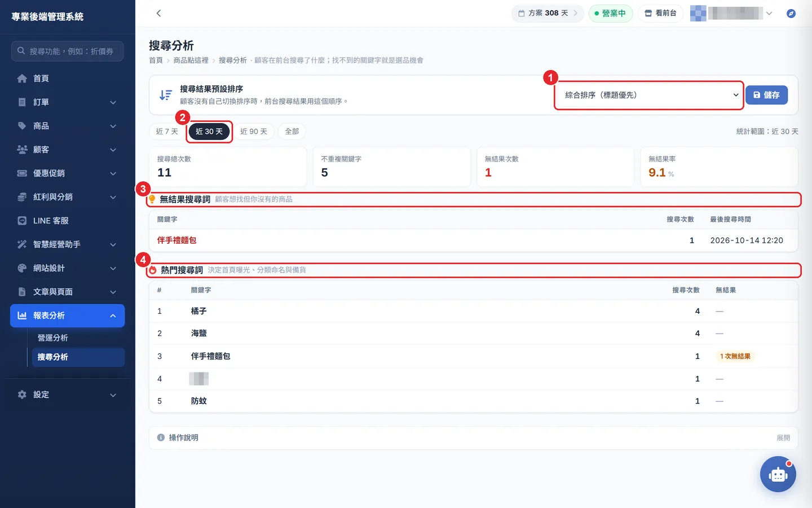The image size is (812, 508).
Task: Switch to the 全部 range tab
Action: (x=292, y=132)
